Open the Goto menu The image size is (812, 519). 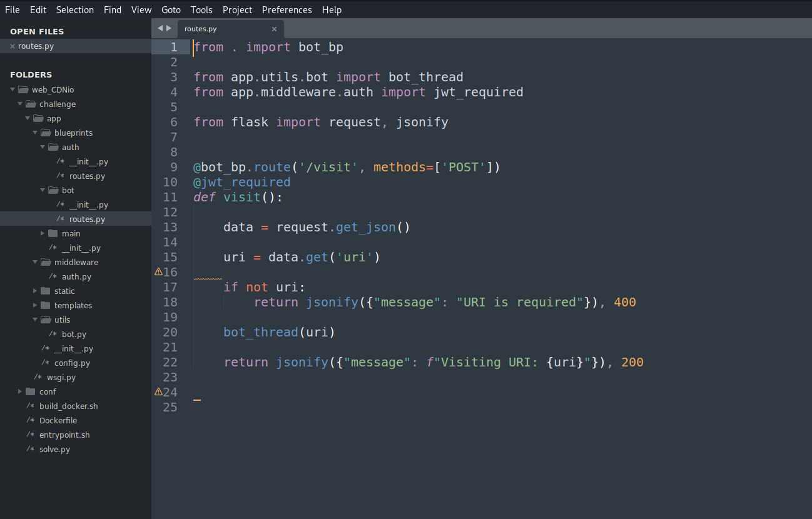(171, 10)
